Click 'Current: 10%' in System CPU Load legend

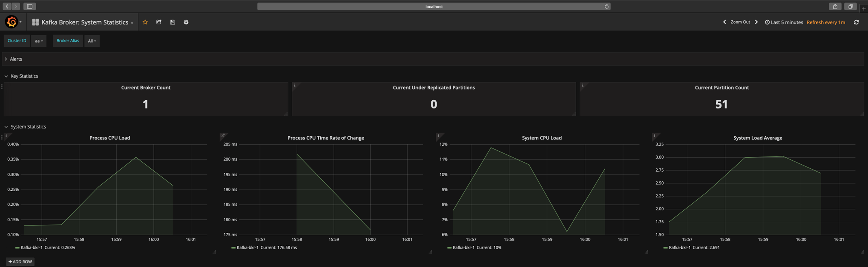point(489,247)
